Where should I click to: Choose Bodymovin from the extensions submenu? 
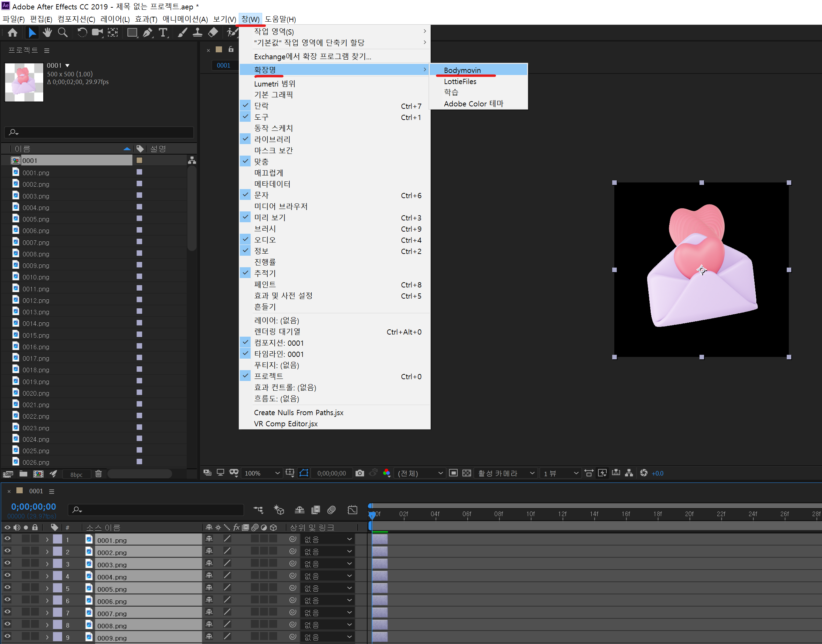(x=462, y=70)
